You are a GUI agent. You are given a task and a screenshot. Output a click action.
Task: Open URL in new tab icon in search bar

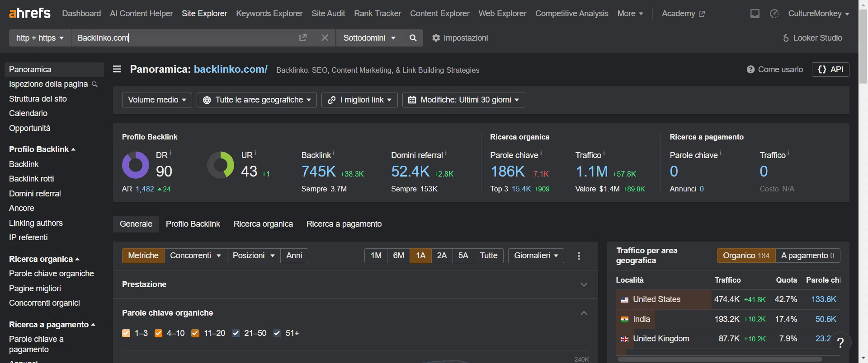(303, 38)
